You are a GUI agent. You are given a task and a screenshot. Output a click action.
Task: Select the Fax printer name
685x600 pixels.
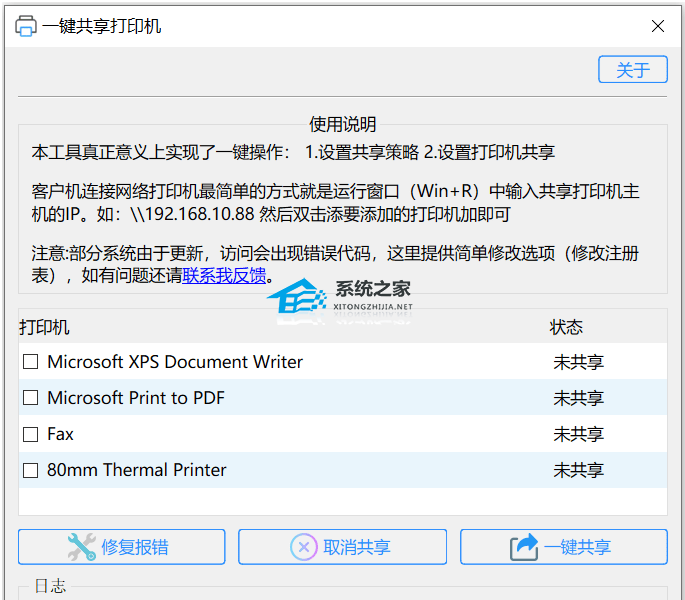(x=60, y=434)
